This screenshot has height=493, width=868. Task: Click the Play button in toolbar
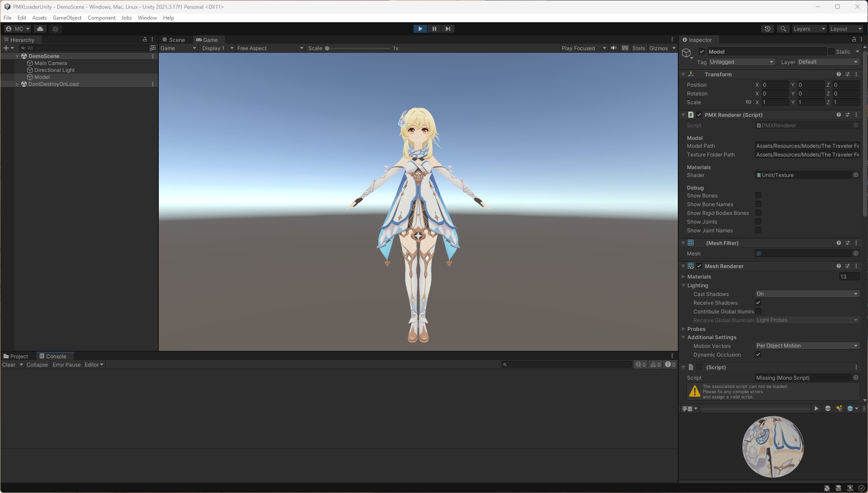point(420,29)
